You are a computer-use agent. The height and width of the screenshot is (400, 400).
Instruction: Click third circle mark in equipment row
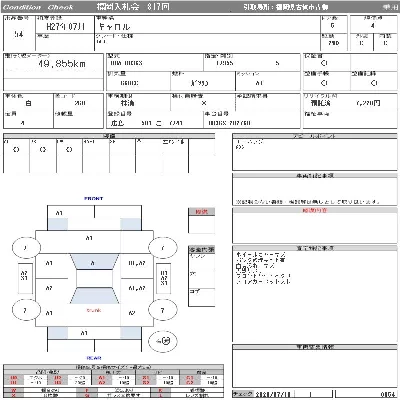69,150
